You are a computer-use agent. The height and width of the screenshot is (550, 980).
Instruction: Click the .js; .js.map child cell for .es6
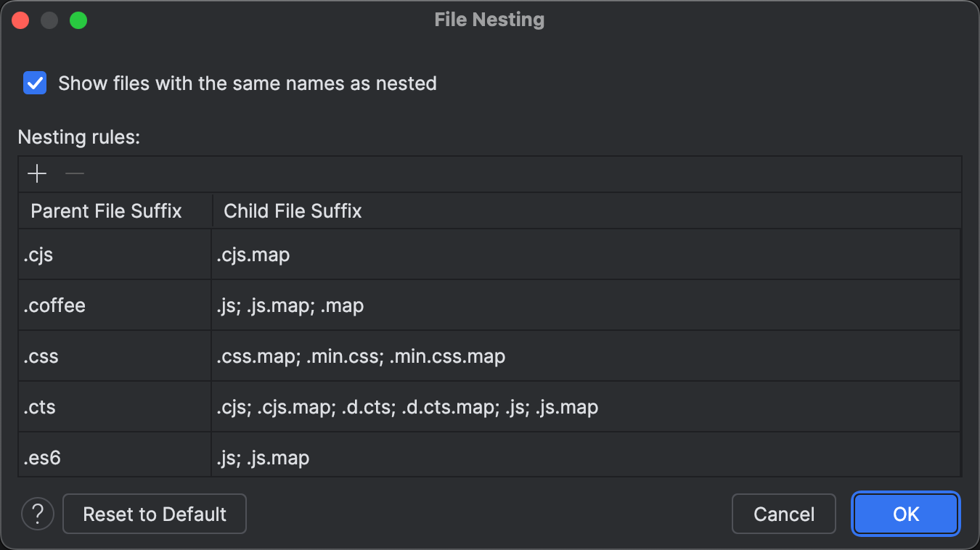coord(587,455)
